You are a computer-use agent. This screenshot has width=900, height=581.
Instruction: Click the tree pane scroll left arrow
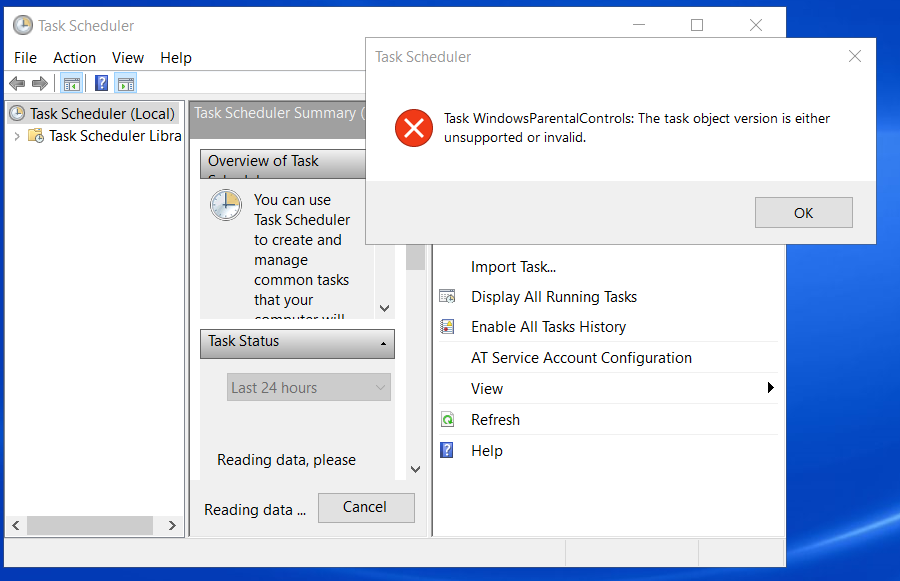point(15,525)
